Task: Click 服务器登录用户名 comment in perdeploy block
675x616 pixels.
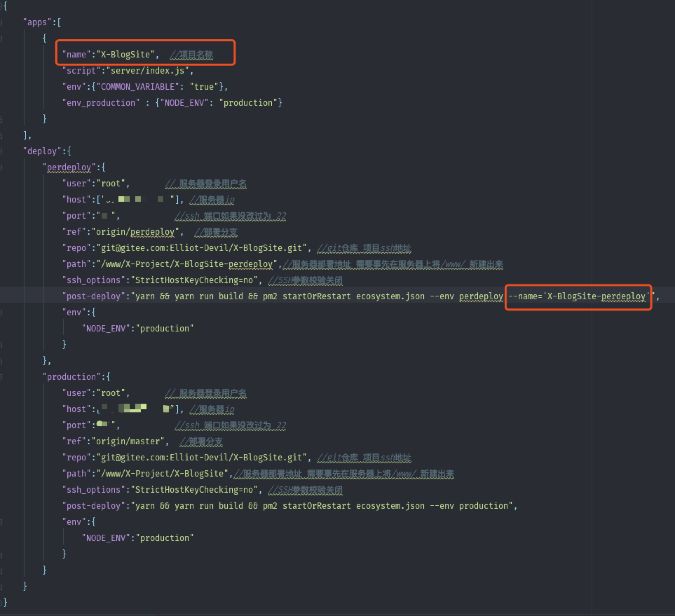Action: [206, 184]
